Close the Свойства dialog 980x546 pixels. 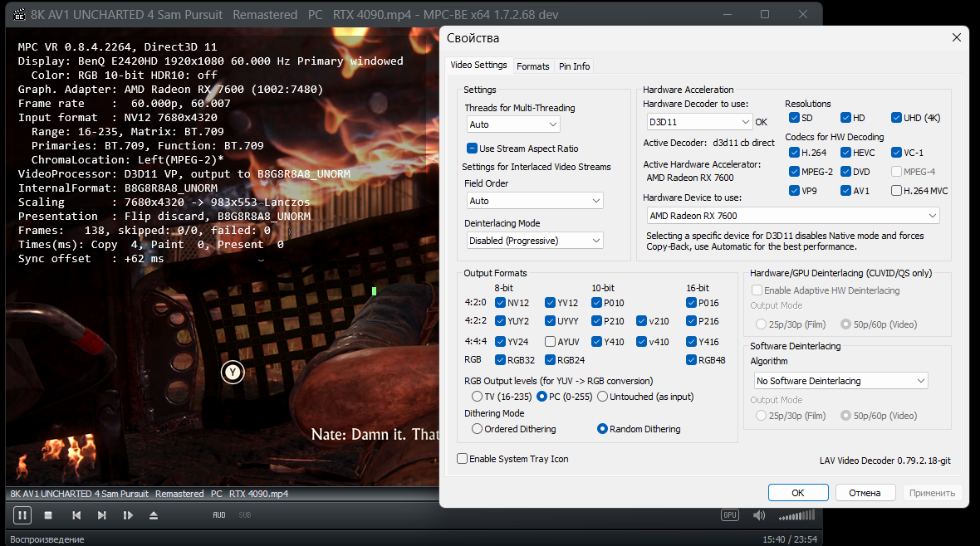pyautogui.click(x=956, y=37)
